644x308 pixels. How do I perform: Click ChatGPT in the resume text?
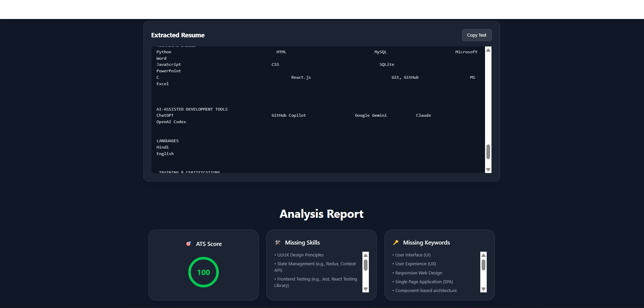pos(165,115)
